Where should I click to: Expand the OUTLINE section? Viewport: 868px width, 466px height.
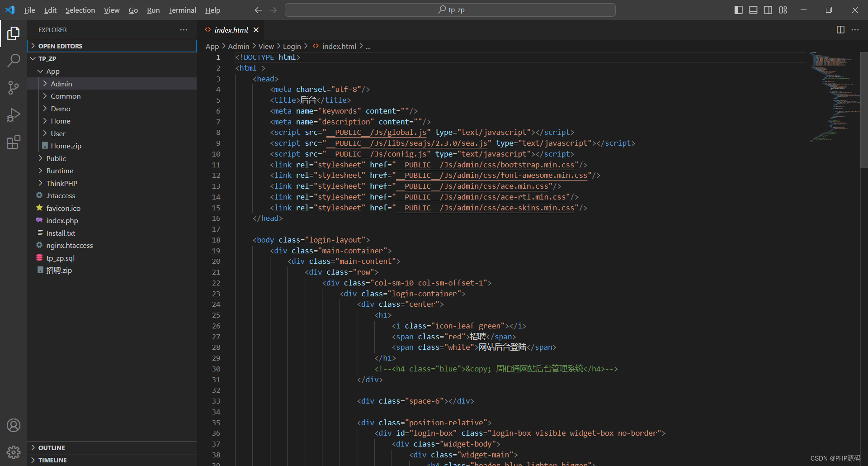coord(112,447)
